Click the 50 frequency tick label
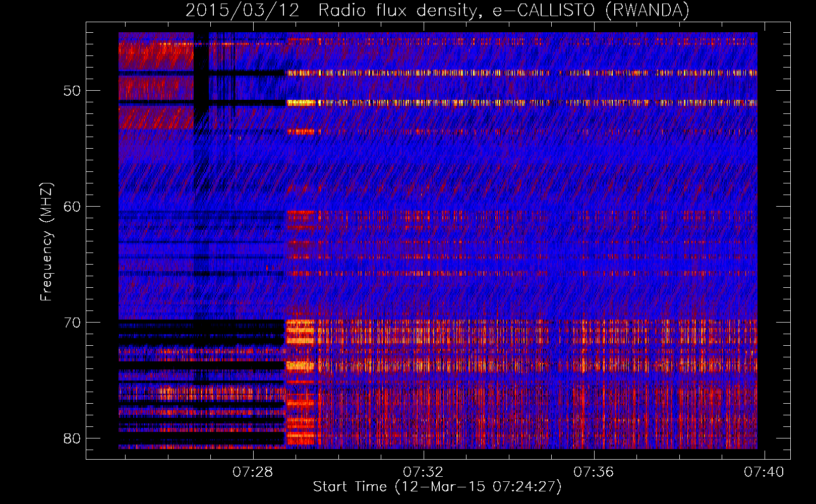 (x=72, y=91)
